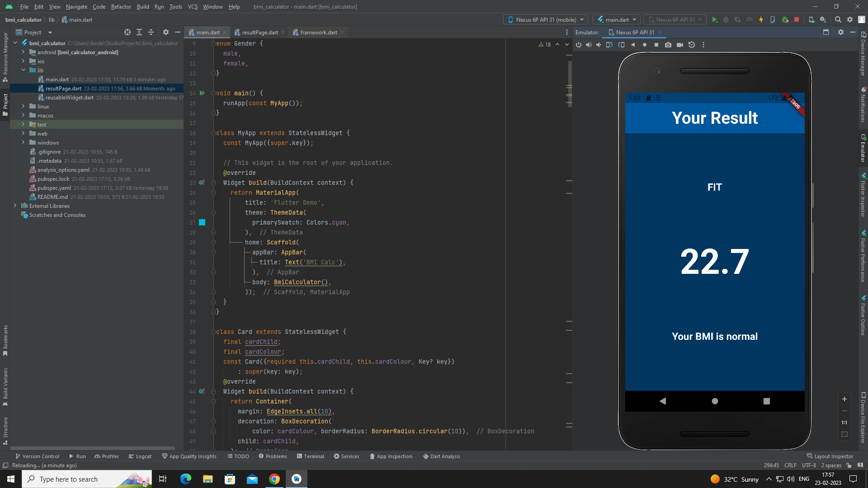This screenshot has height=488, width=868.
Task: Switch to resultPage.dart editor tab
Action: tap(260, 33)
